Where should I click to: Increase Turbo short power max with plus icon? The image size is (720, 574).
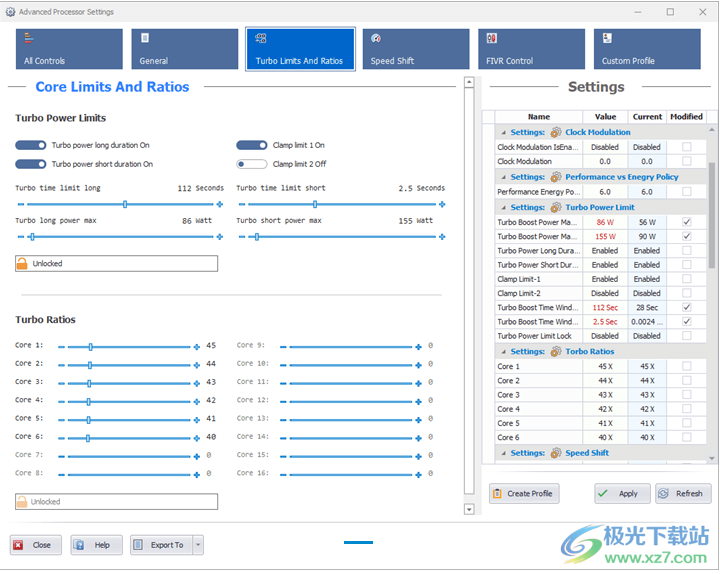point(442,237)
